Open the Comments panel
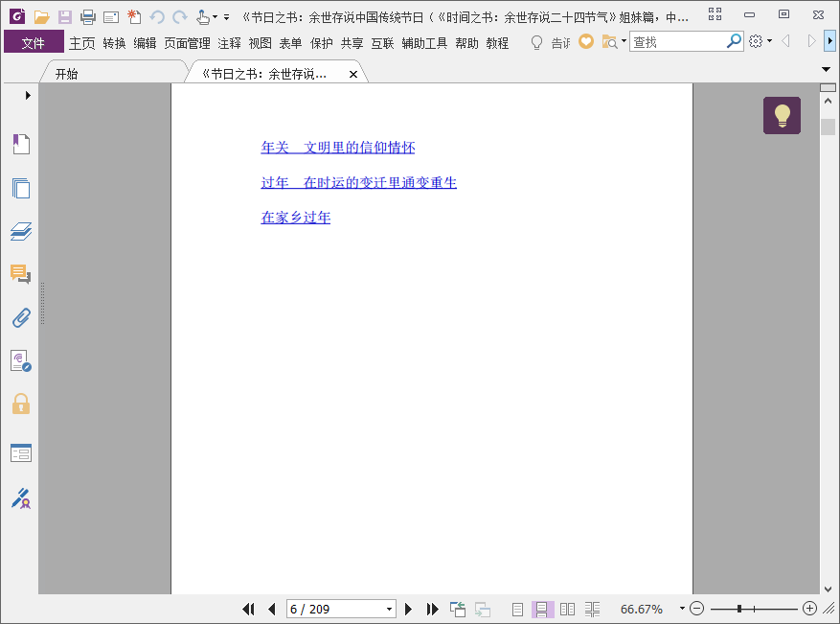The image size is (840, 624). pos(21,274)
